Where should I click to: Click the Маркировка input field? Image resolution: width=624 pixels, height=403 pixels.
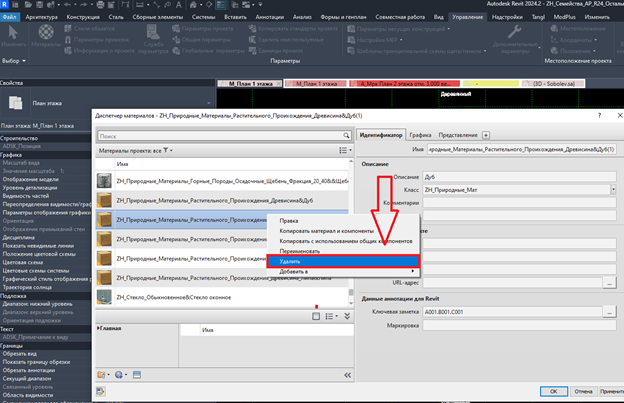519,325
